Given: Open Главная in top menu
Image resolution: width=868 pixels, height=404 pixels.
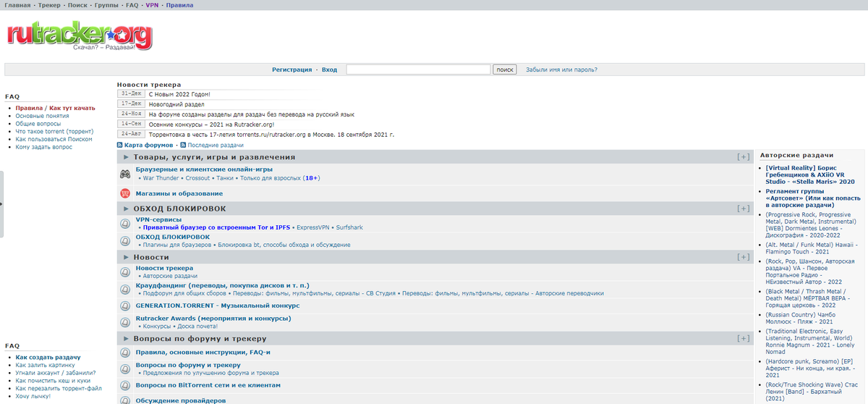Looking at the screenshot, I should pyautogui.click(x=17, y=5).
